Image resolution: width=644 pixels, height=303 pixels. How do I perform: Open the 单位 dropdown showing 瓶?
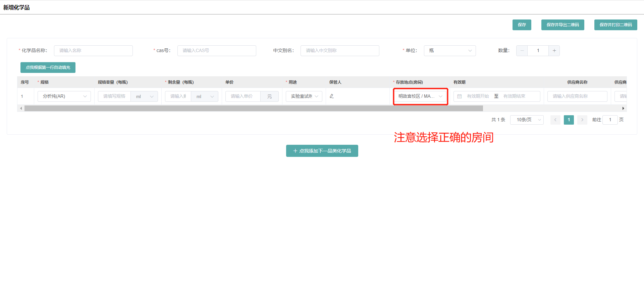pyautogui.click(x=449, y=51)
